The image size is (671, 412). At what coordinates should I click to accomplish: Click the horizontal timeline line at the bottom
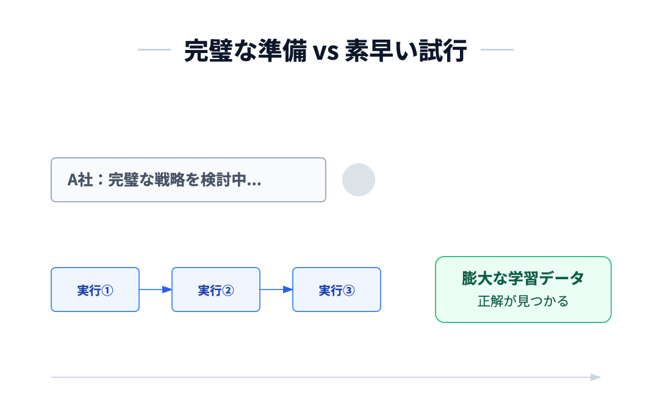click(320, 377)
